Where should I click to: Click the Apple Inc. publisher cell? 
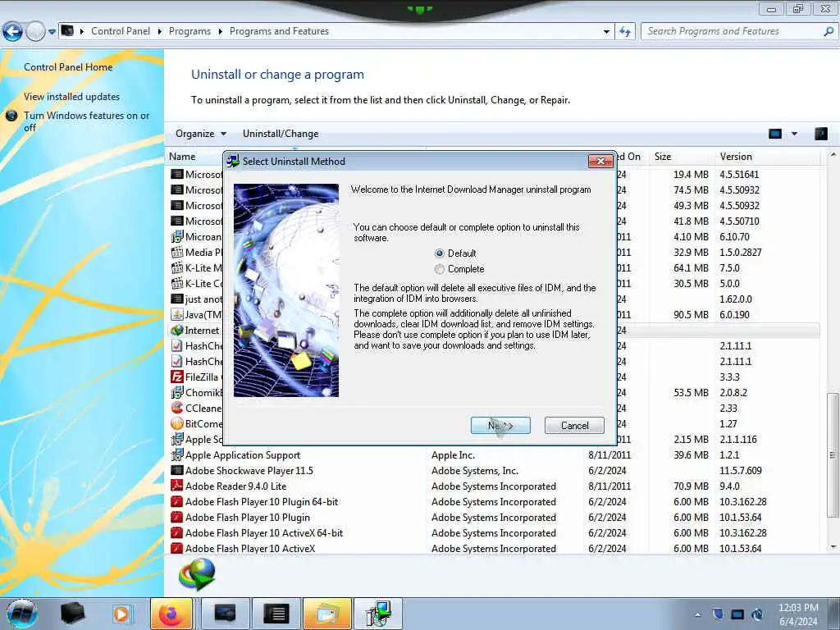pos(453,454)
